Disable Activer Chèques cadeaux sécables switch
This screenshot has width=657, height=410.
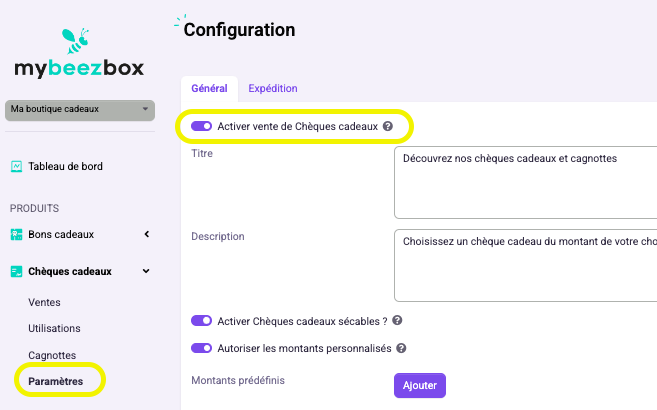tap(202, 321)
